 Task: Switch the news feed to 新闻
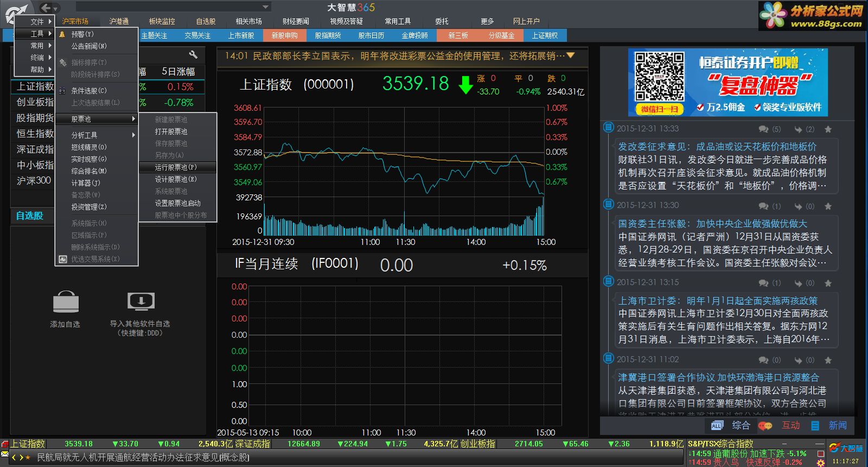838,425
